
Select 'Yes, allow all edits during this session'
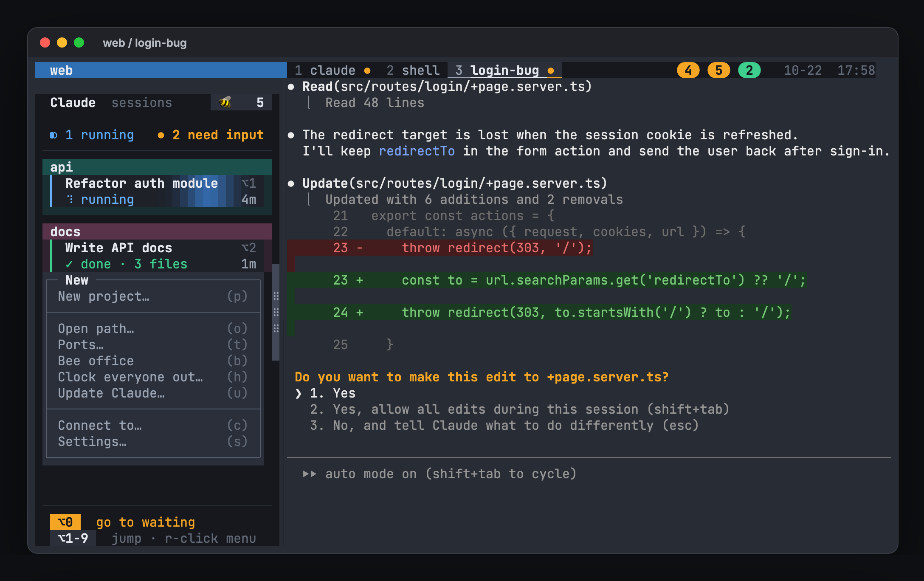point(520,409)
